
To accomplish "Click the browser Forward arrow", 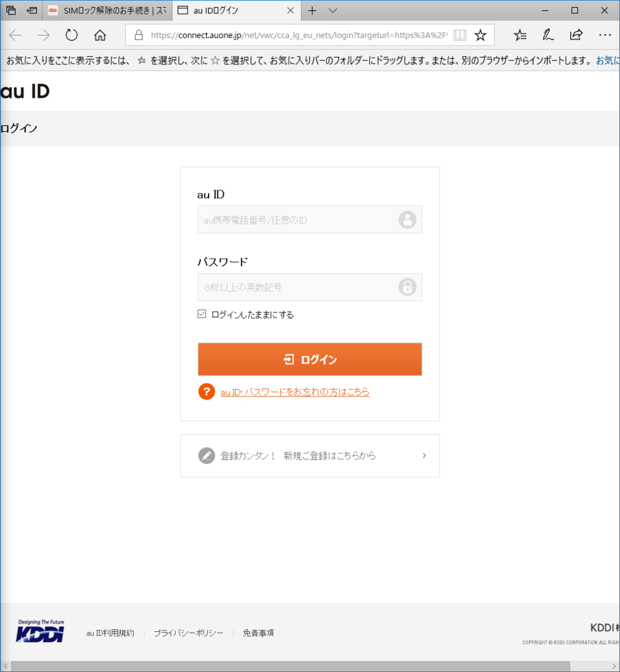I will click(43, 35).
